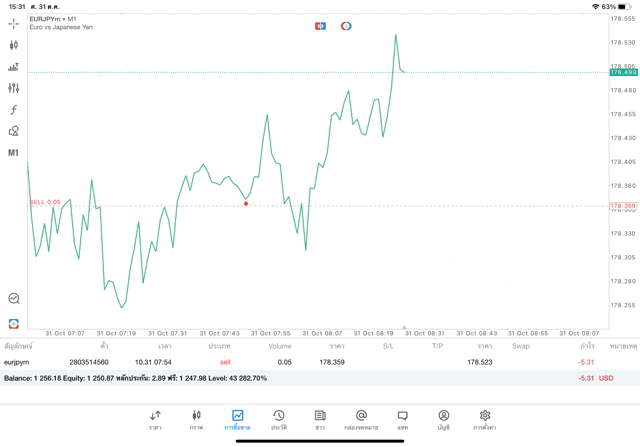Open the Mailbox (กล่องจดหมาย) tab
This screenshot has width=640, height=447.
click(361, 419)
